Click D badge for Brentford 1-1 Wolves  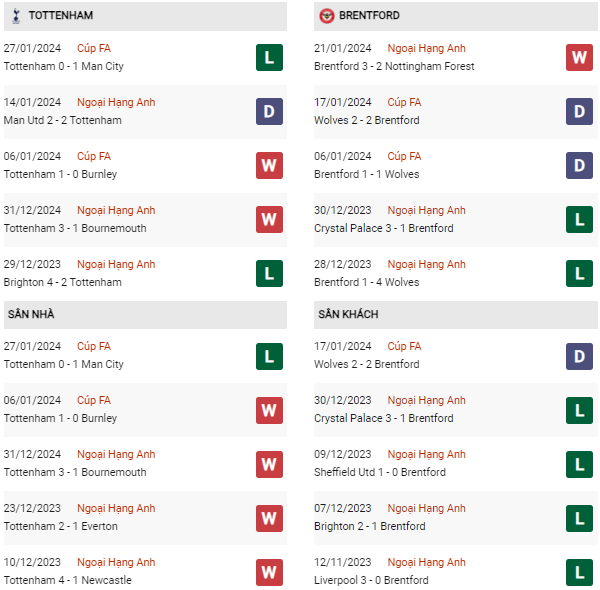coord(580,165)
